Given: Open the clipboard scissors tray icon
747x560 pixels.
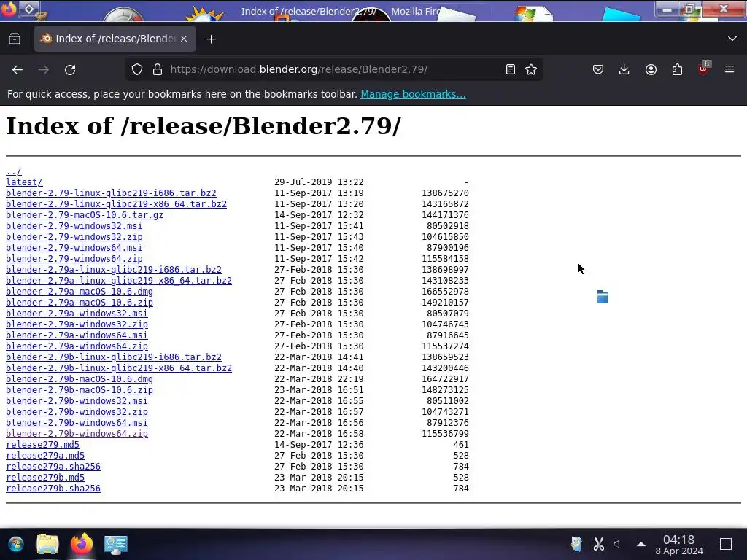Looking at the screenshot, I should (x=599, y=544).
